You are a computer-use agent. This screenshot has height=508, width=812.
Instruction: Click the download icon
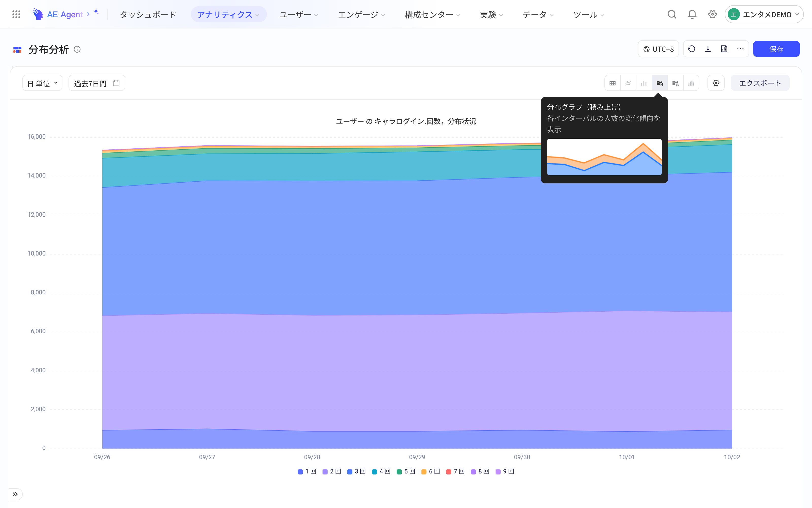[708, 49]
